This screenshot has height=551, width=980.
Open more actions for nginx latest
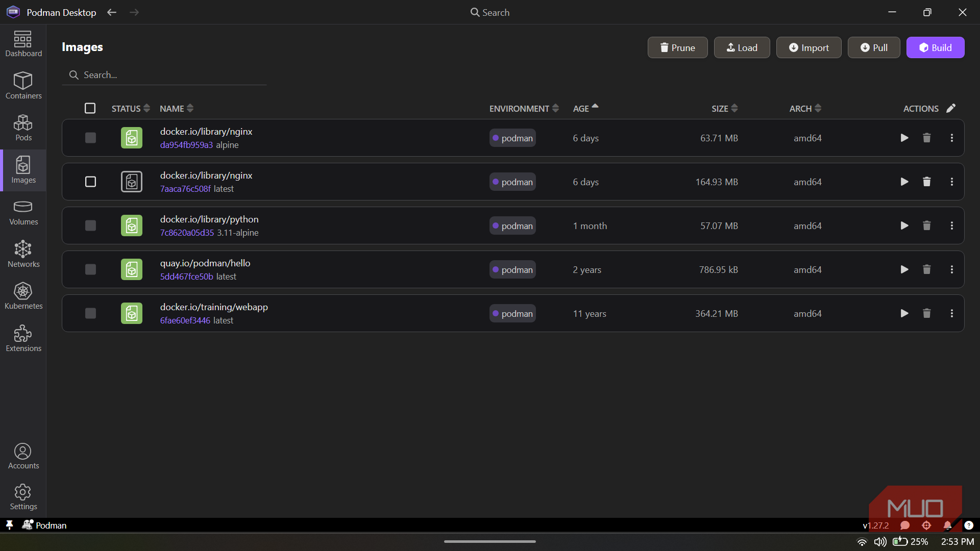[x=952, y=182]
